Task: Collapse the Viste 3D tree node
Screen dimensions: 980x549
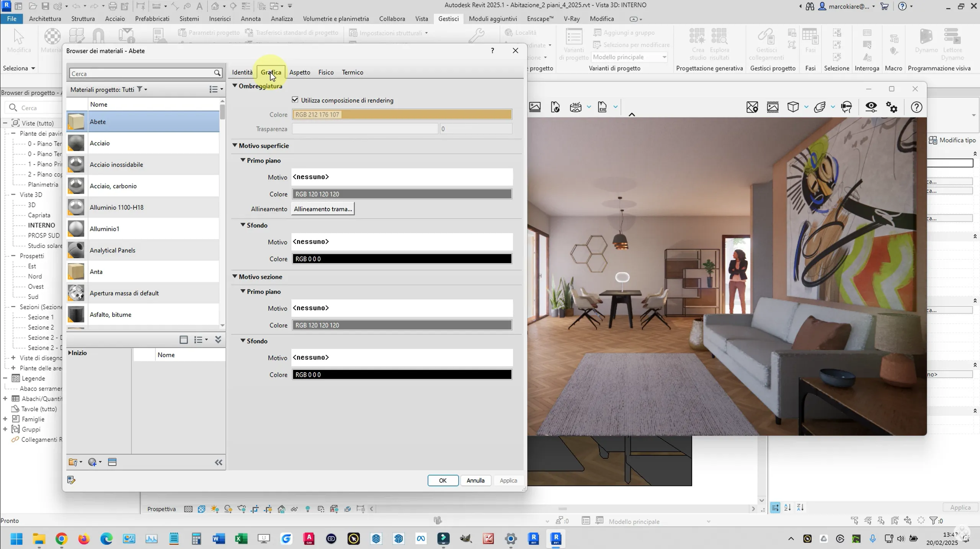Action: click(13, 195)
